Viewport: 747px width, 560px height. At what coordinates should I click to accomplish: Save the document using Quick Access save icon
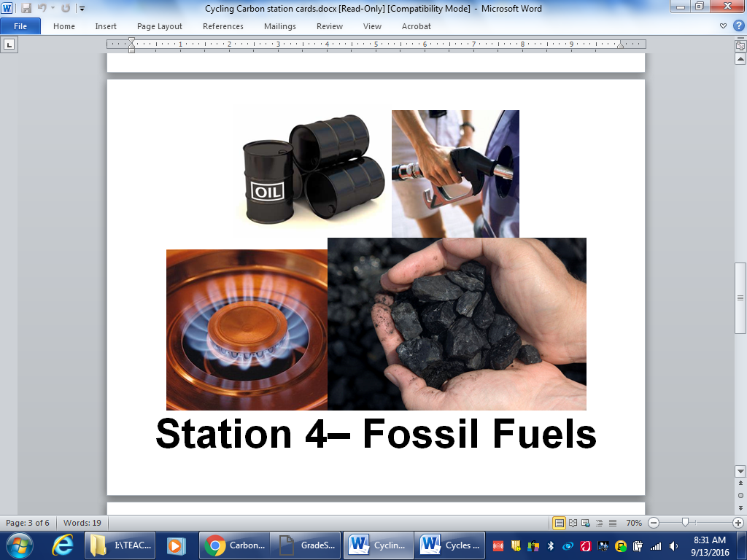point(26,8)
